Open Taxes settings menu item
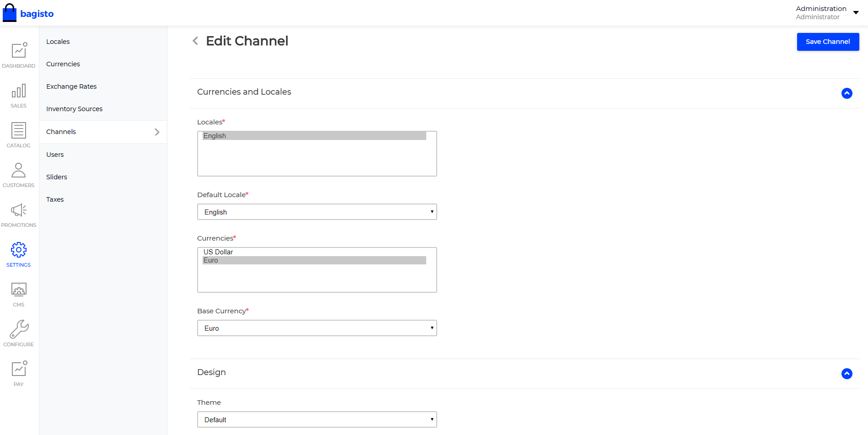Viewport: 868px width, 435px height. pos(55,199)
